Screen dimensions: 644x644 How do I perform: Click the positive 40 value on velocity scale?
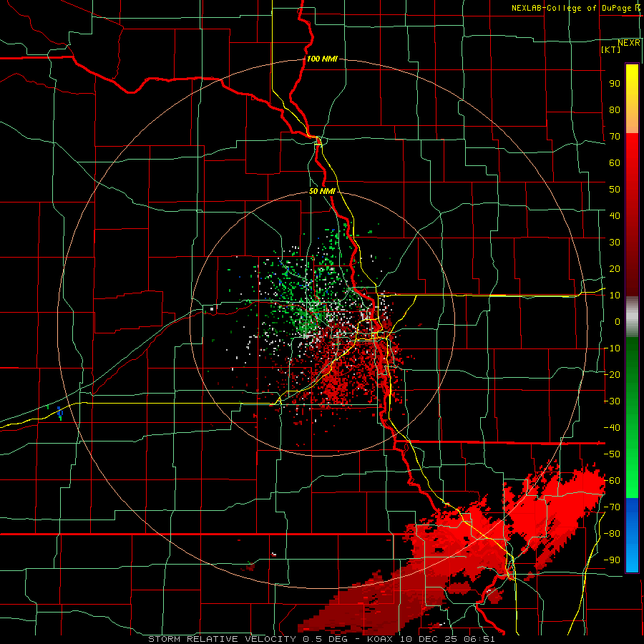pos(615,216)
